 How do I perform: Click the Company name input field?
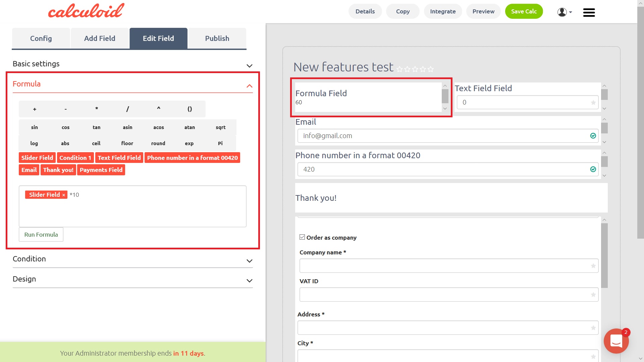tap(448, 266)
